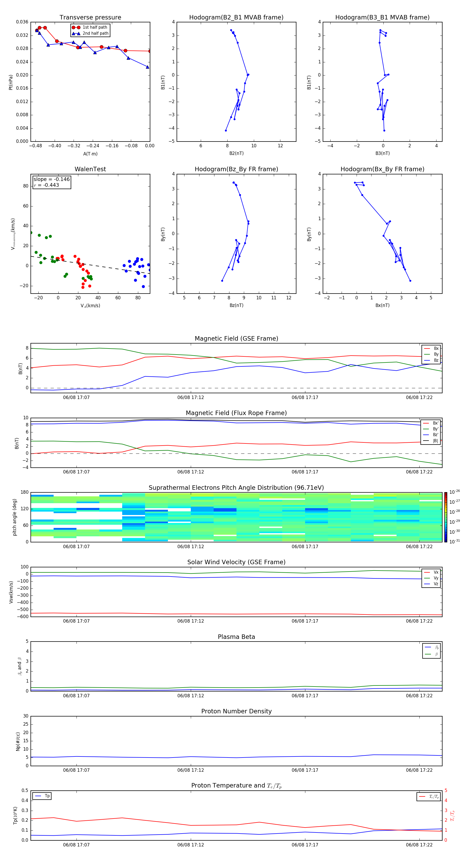This screenshot has height=868, width=473.
Task: Click the Bz(nT) axis label of FR hodogram
Action: (236, 305)
